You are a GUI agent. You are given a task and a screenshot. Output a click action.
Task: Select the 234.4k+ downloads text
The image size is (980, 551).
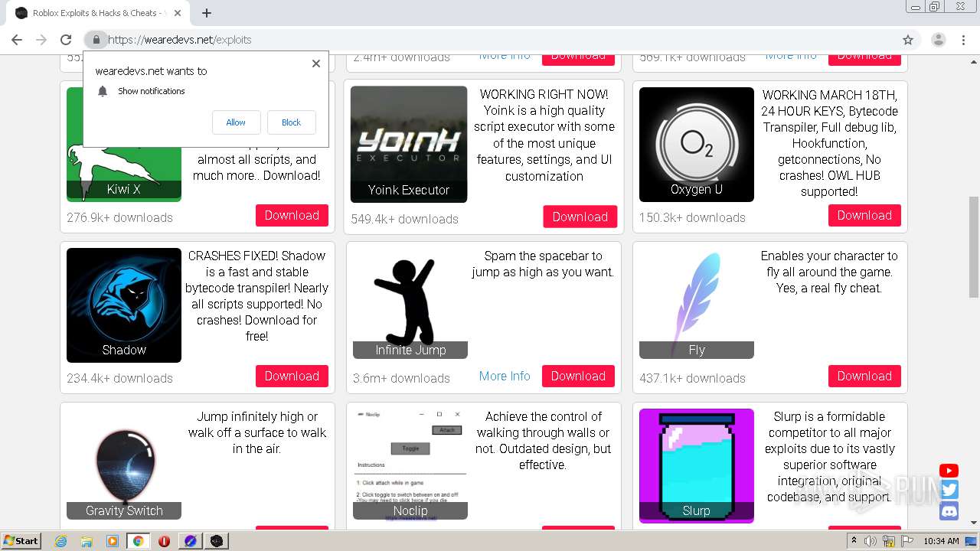tap(120, 378)
